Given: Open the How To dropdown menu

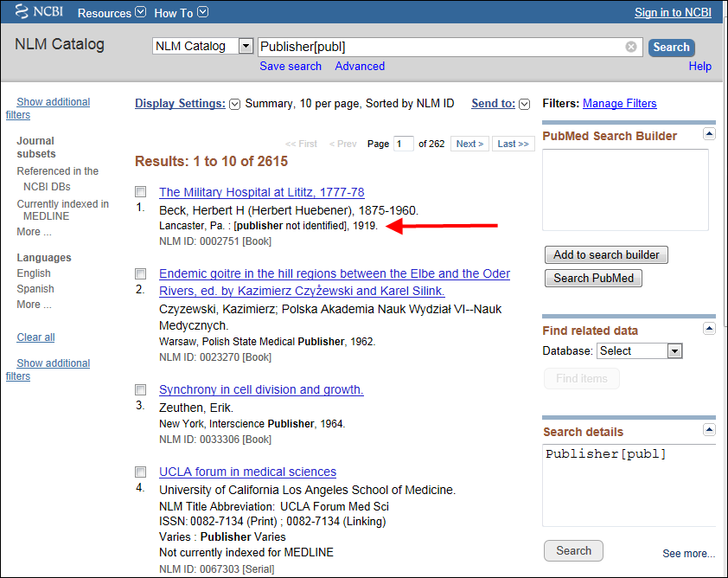Looking at the screenshot, I should click(181, 13).
